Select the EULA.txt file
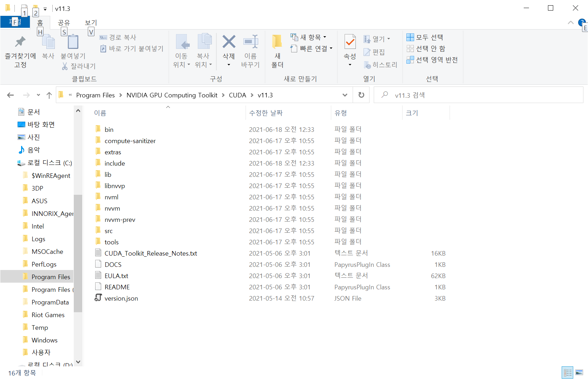 (116, 276)
